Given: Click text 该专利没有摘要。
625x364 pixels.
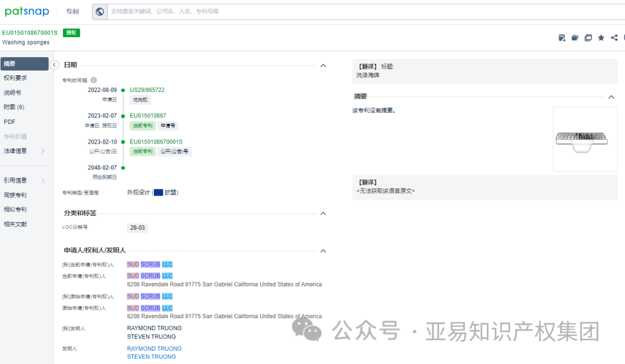Looking at the screenshot, I should [374, 111].
